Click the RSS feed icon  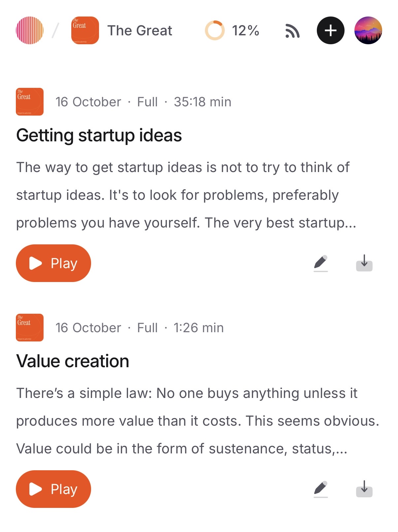pyautogui.click(x=292, y=31)
